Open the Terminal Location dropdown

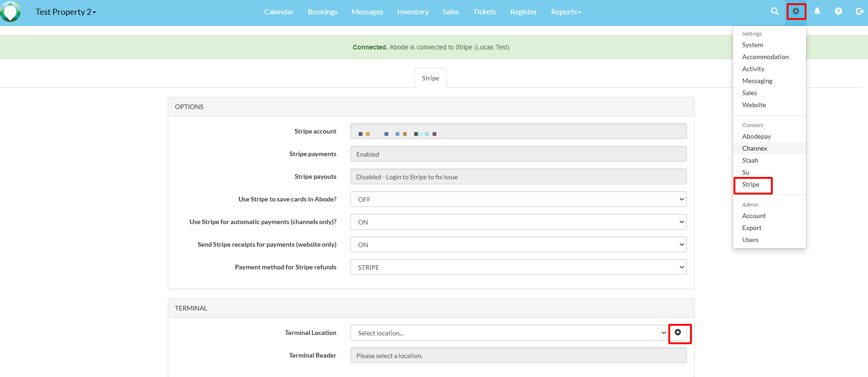(x=510, y=333)
